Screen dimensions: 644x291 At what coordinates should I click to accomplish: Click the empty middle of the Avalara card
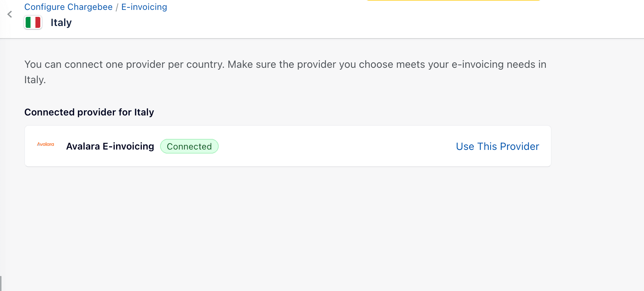point(330,146)
